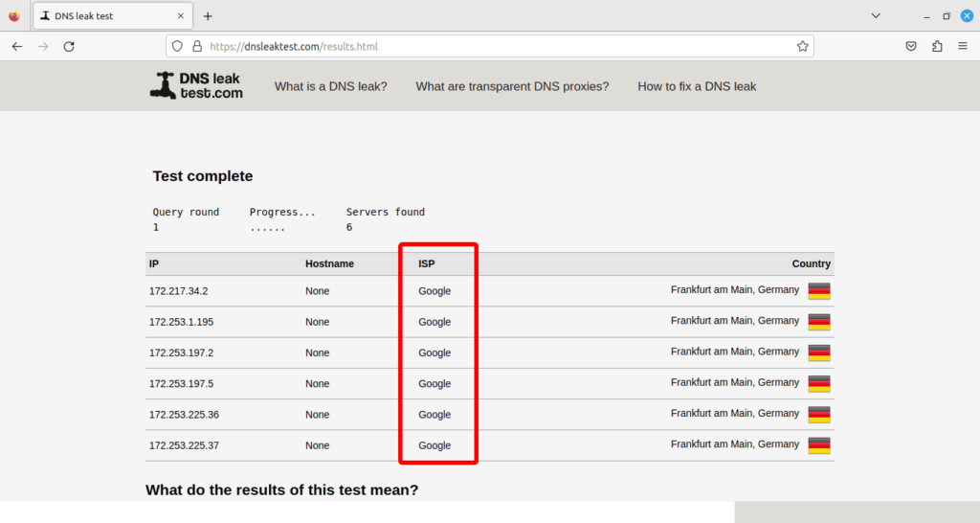This screenshot has width=980, height=523.
Task: Open tracking protection shield icon
Action: click(177, 46)
